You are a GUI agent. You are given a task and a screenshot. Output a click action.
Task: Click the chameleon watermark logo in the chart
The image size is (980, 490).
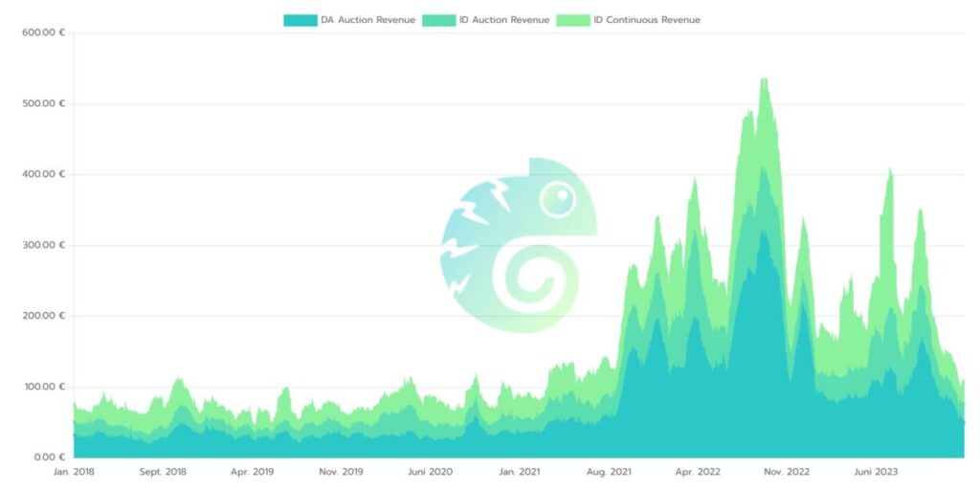point(518,245)
